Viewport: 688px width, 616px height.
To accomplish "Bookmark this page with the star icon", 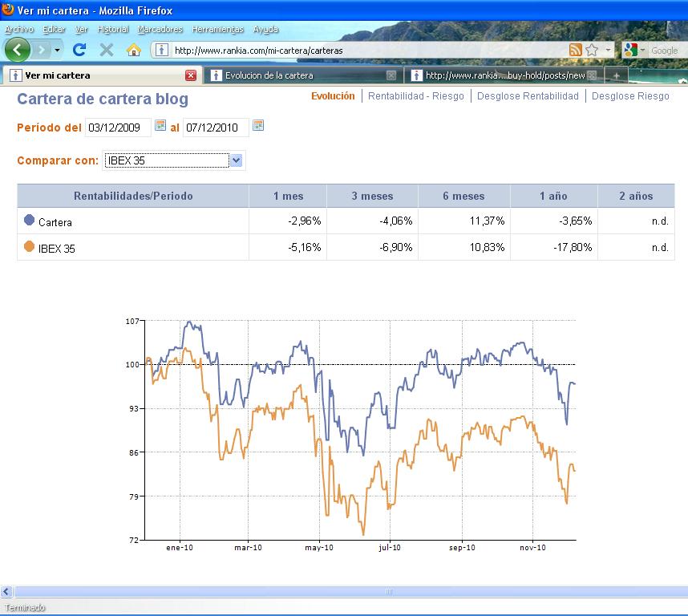I will pos(592,50).
